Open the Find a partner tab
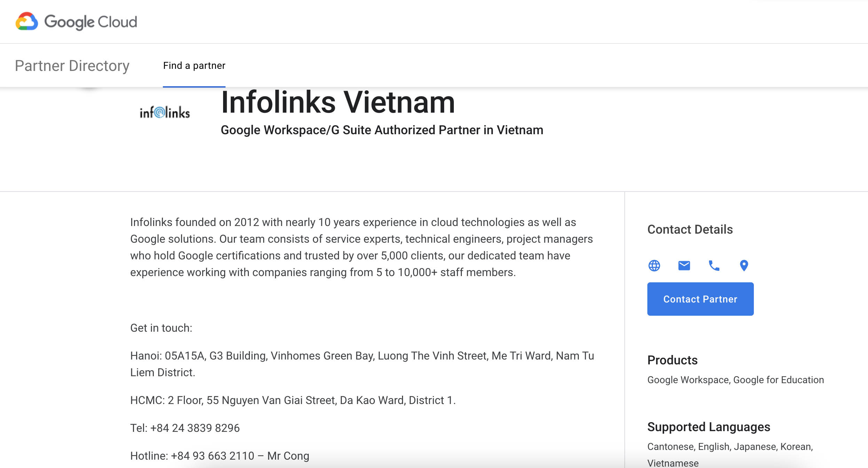Image resolution: width=868 pixels, height=468 pixels. (x=194, y=66)
